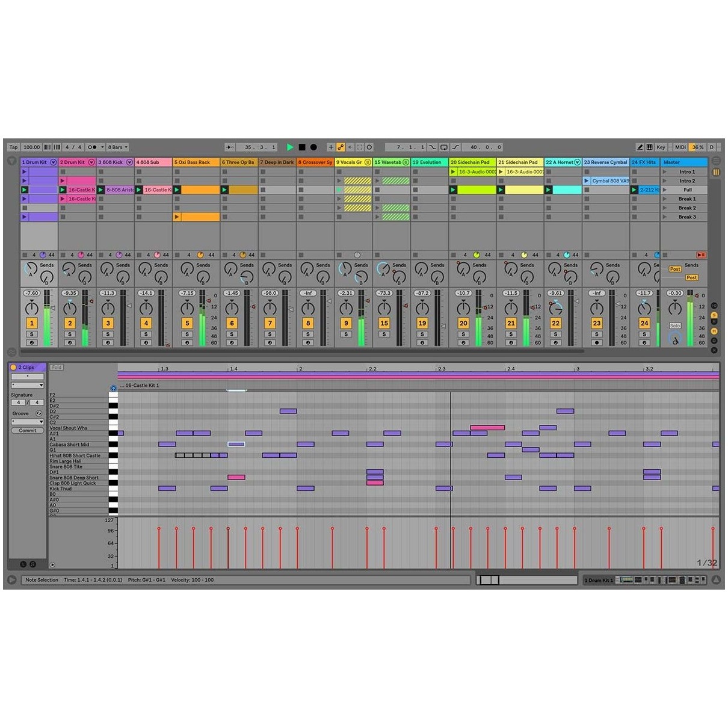The width and height of the screenshot is (728, 728).
Task: Open the Groove selector dropdown in clip panel
Action: coord(27,422)
